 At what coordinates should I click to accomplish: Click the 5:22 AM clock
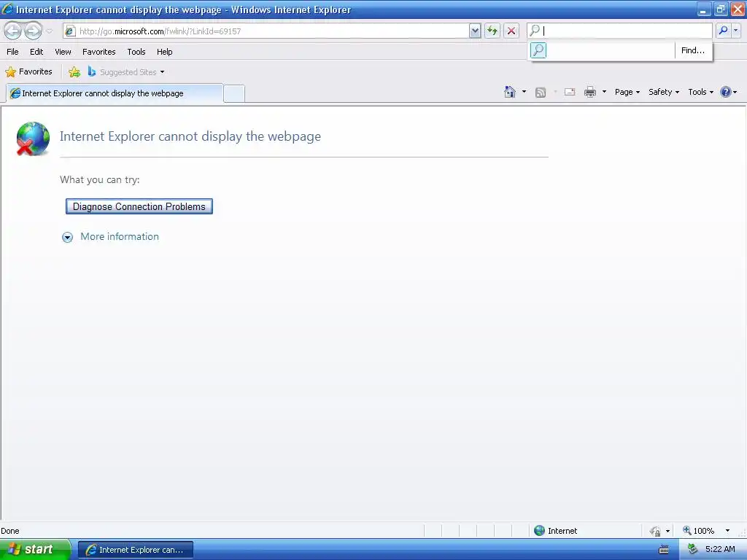[x=720, y=549]
